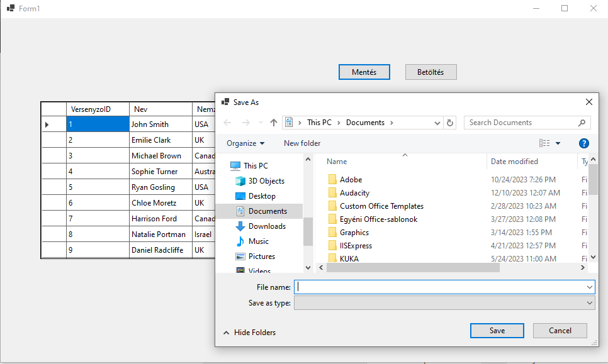Click the New folder button
608x364 pixels.
pos(302,143)
